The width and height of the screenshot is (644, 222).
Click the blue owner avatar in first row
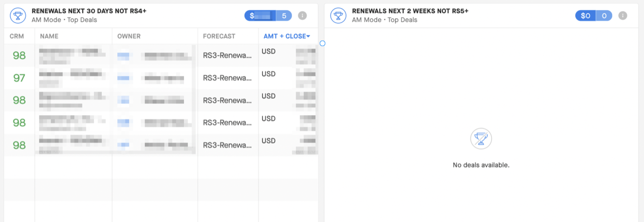click(x=123, y=56)
